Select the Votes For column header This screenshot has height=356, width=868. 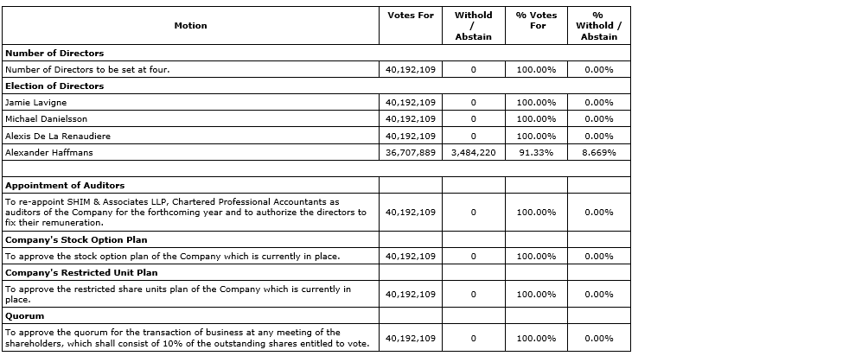(410, 16)
